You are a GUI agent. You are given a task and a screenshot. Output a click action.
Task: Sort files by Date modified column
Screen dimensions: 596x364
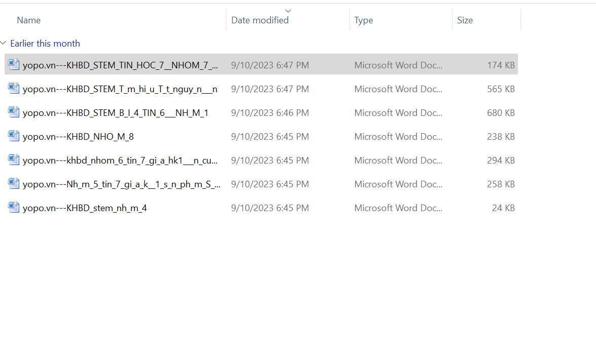point(260,20)
